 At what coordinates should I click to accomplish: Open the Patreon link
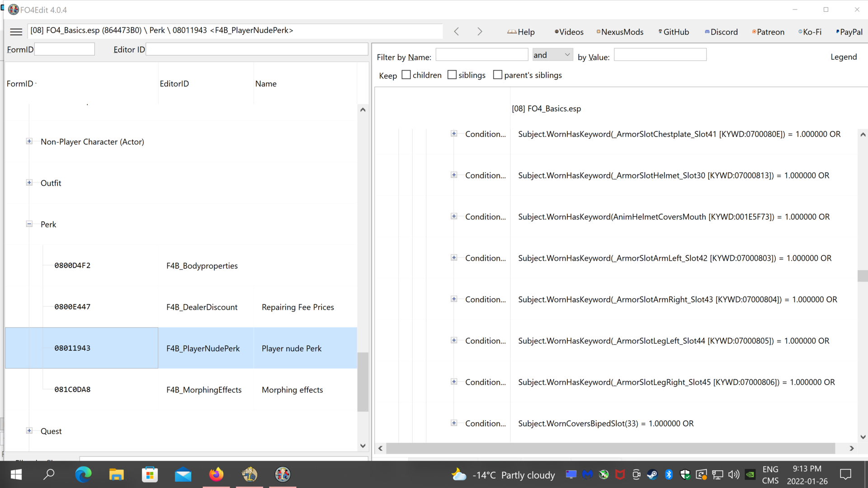pos(768,32)
